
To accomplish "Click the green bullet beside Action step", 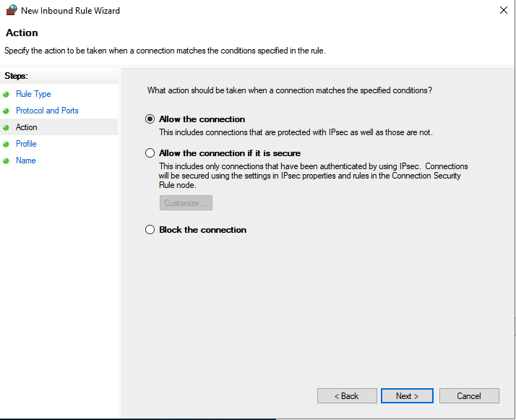I will pyautogui.click(x=6, y=128).
